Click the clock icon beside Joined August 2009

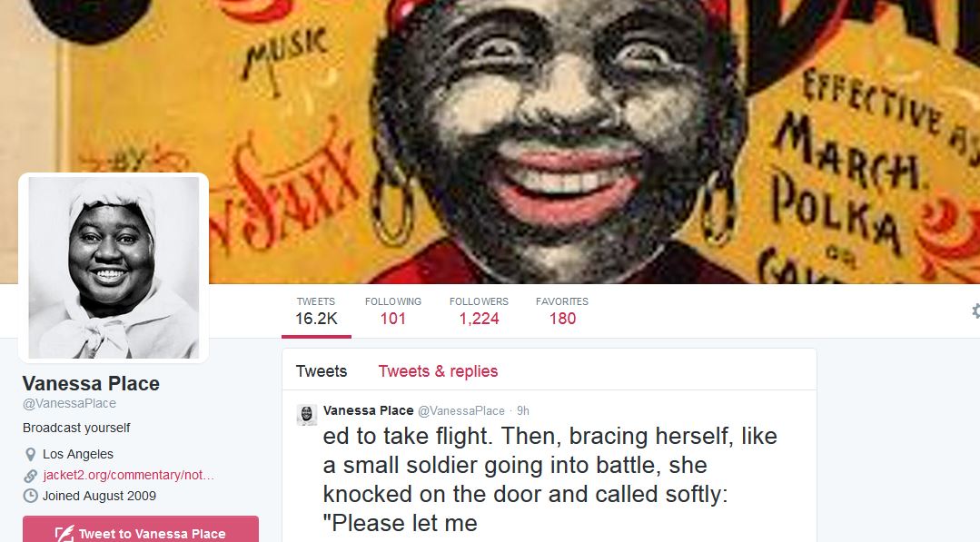click(x=30, y=496)
